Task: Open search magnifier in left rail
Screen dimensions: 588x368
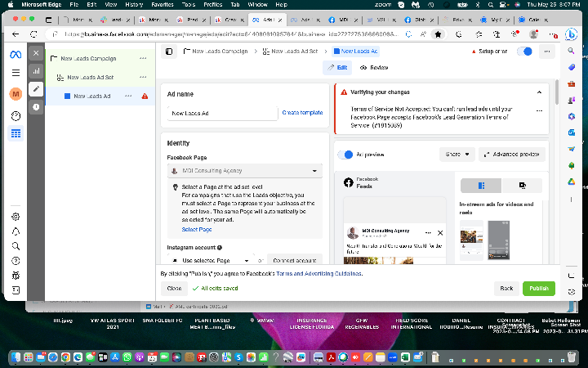Action: 16,246
